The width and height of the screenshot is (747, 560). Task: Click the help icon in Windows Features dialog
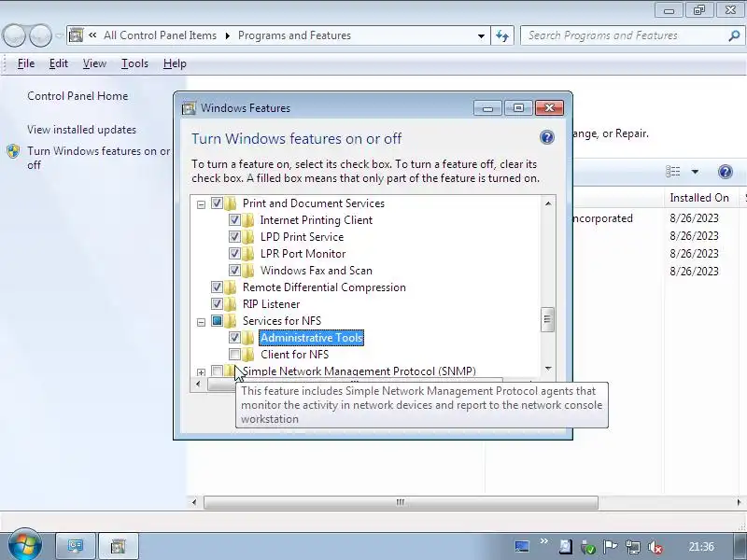547,137
